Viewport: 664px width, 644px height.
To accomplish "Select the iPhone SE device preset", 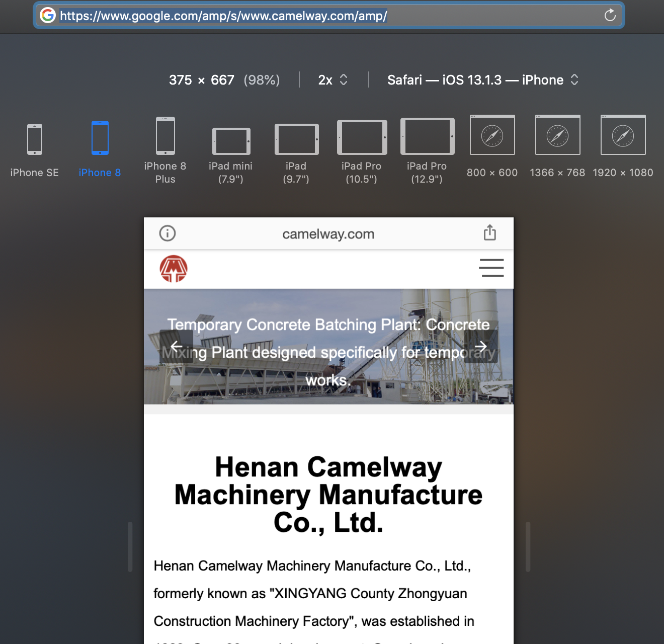I will (35, 150).
